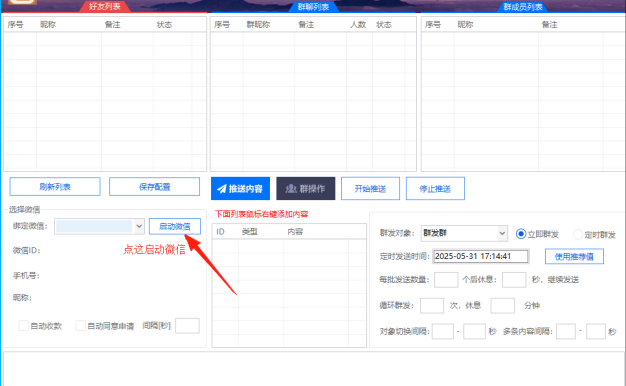Switch to the 好友列表 tab
This screenshot has width=626, height=386.
tap(105, 6)
